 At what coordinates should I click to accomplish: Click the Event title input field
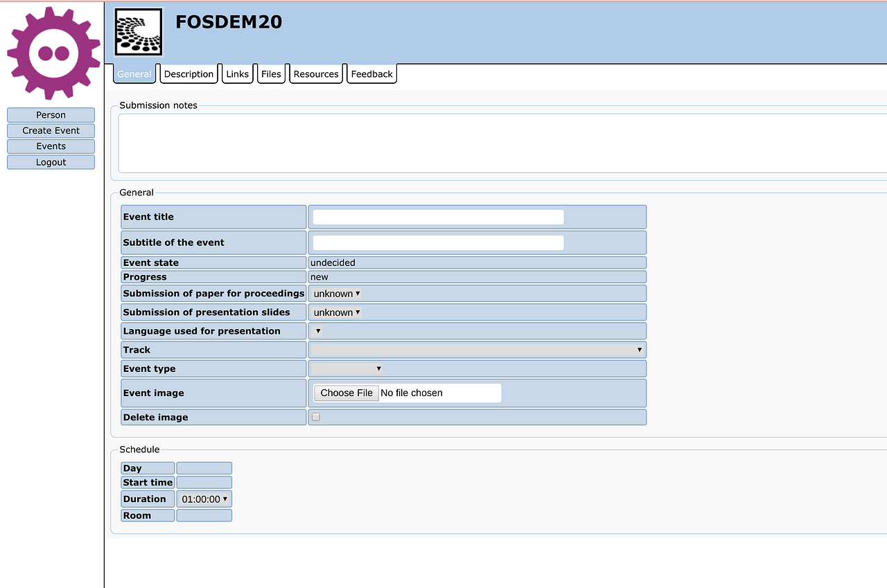pyautogui.click(x=438, y=217)
